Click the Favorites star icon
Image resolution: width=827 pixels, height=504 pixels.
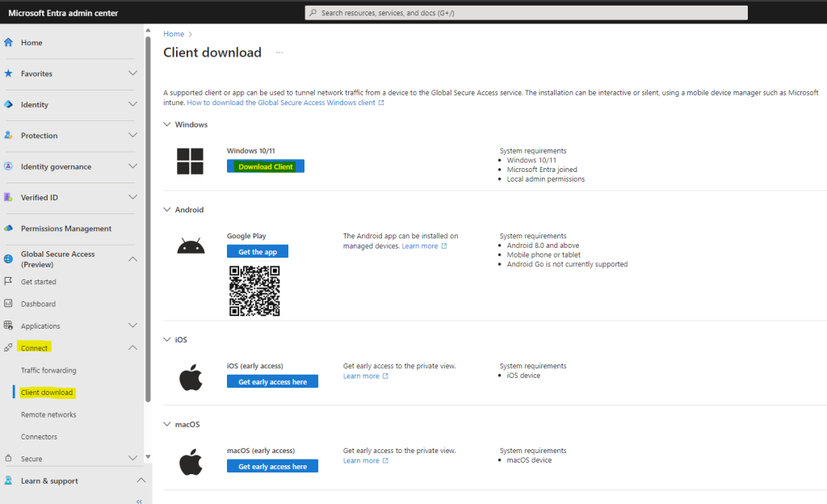pos(8,73)
